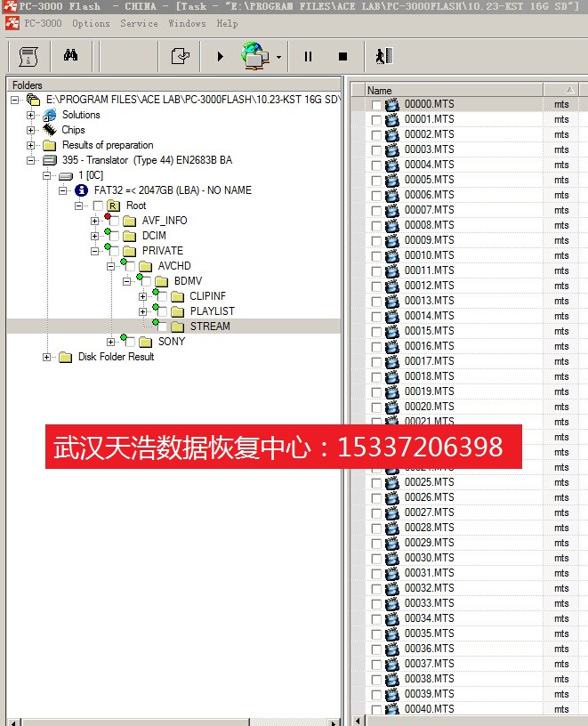The height and width of the screenshot is (726, 588).
Task: Toggle the STREAM folder checkbox
Action: coord(162,327)
